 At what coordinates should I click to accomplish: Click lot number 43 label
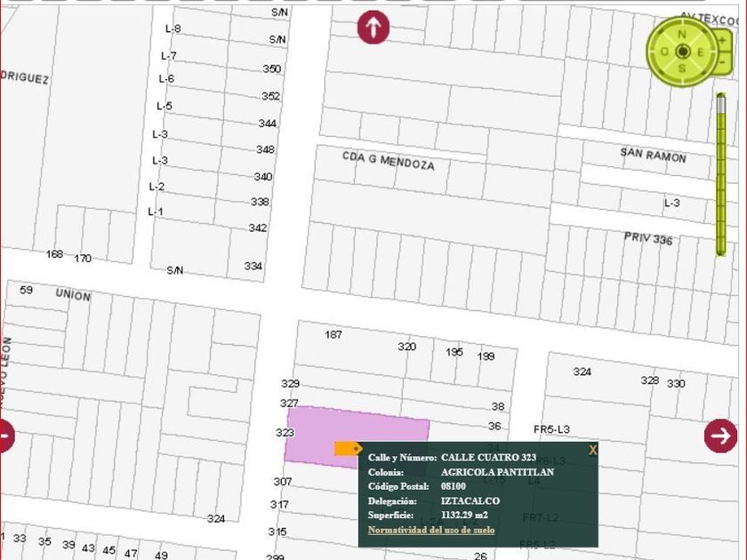tap(88, 548)
